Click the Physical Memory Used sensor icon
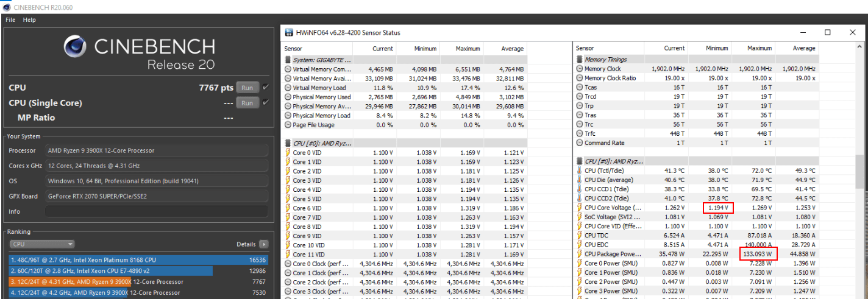868x299 pixels. pyautogui.click(x=288, y=97)
